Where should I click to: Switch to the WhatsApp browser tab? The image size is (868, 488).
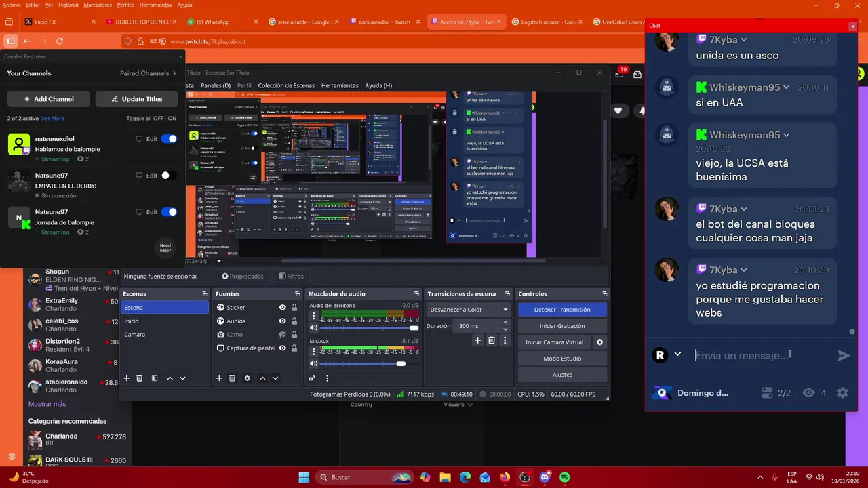point(217,22)
